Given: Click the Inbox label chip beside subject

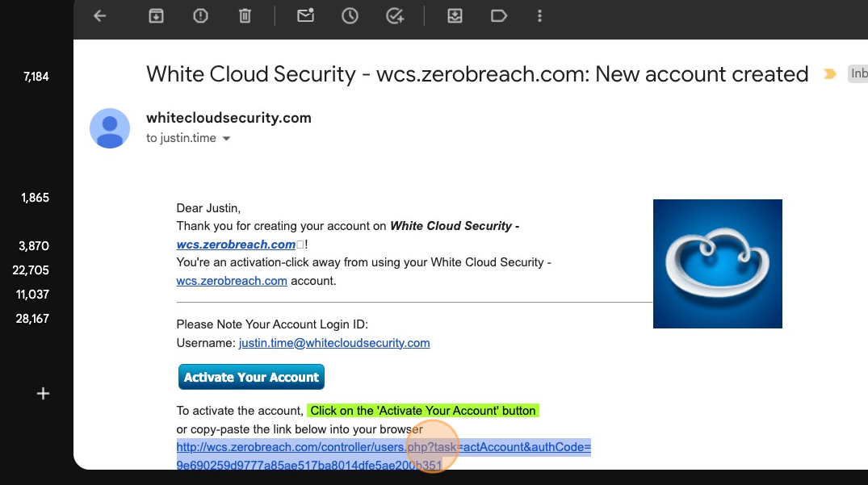Looking at the screenshot, I should (x=858, y=74).
